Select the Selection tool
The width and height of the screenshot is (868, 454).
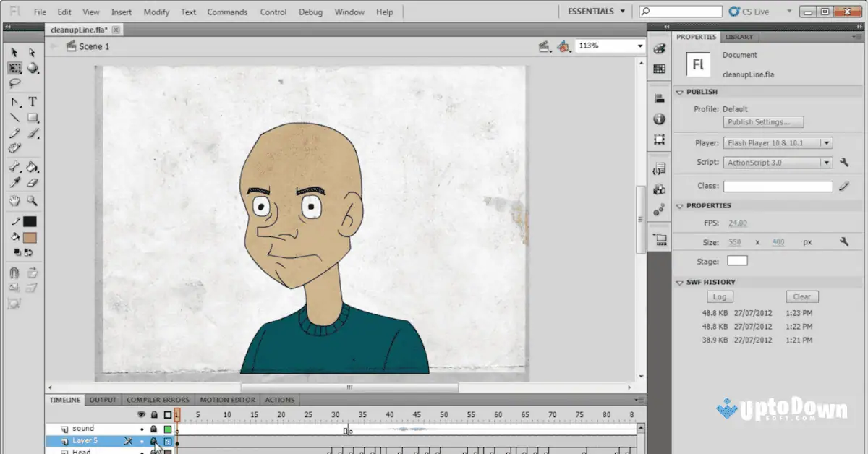(12, 52)
